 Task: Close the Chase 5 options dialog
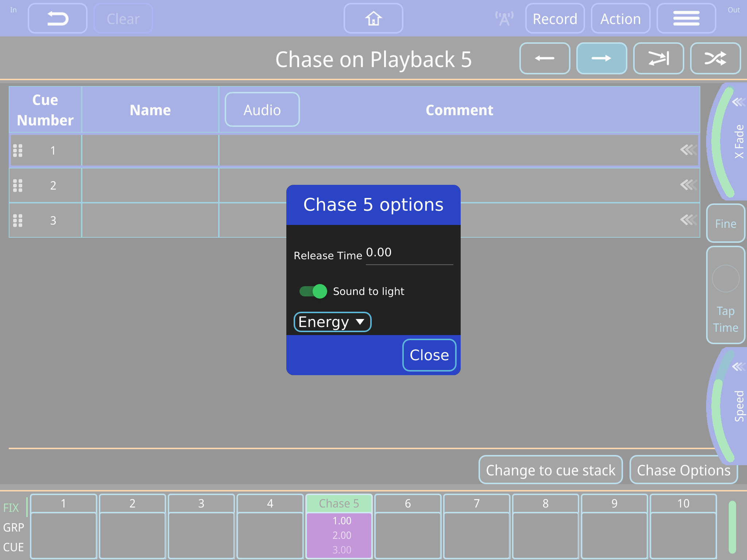pyautogui.click(x=429, y=355)
